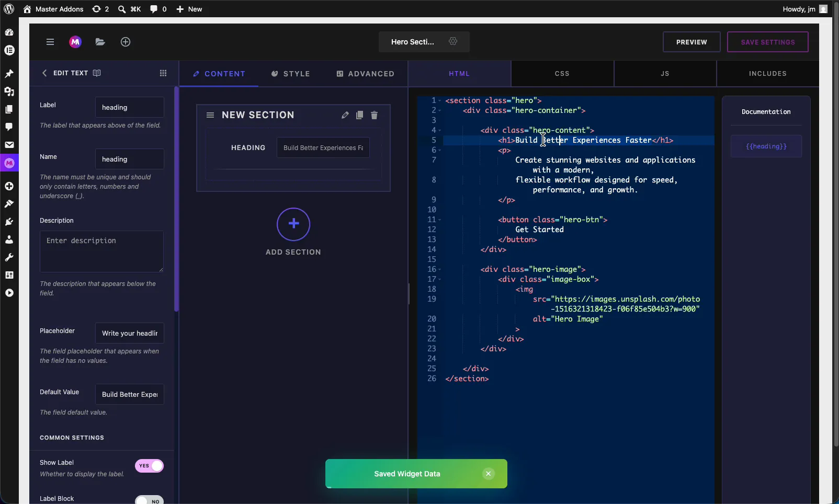The height and width of the screenshot is (504, 839).
Task: Delete NEW SECTION with trash icon
Action: (x=374, y=115)
